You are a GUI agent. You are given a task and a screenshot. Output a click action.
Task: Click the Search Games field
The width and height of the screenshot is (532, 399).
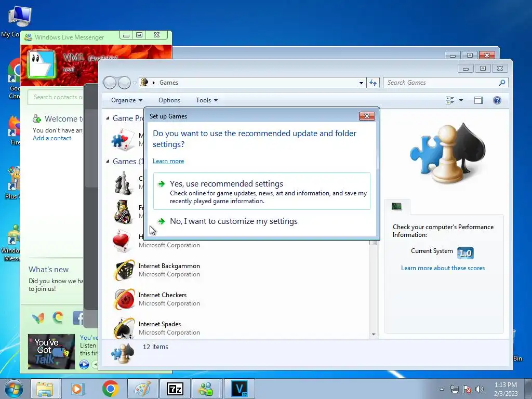tap(441, 83)
